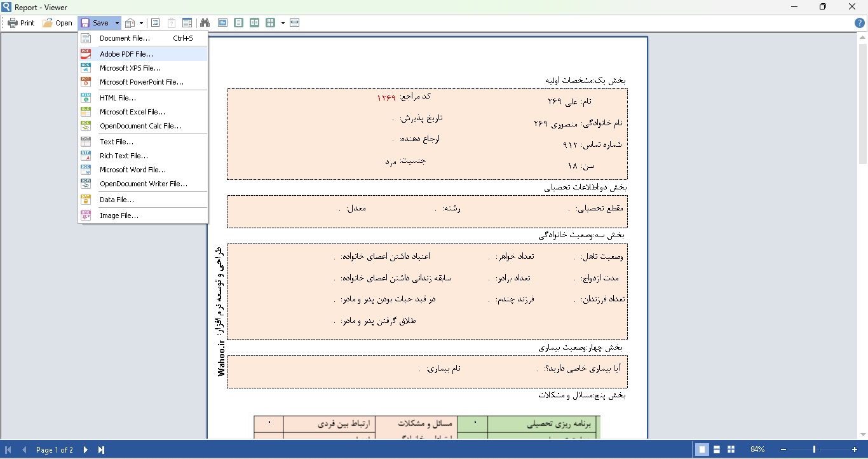
Task: Select the two pages view icon
Action: 254,23
